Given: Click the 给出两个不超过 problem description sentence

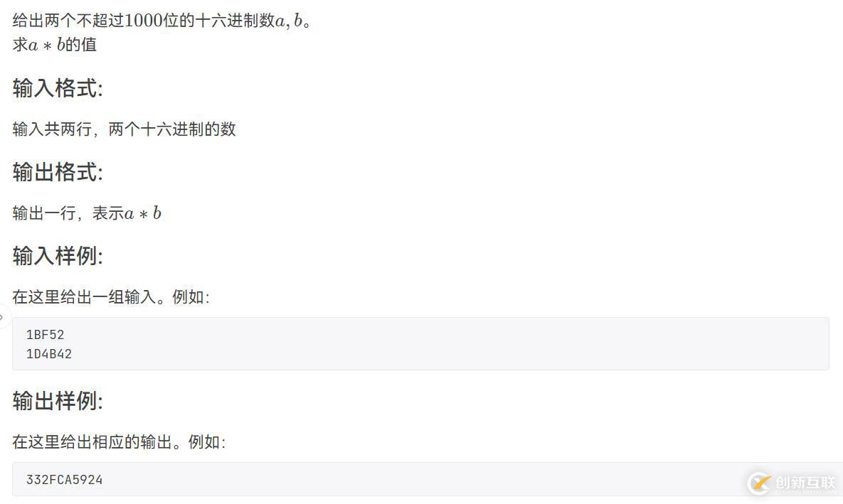Looking at the screenshot, I should (x=161, y=21).
